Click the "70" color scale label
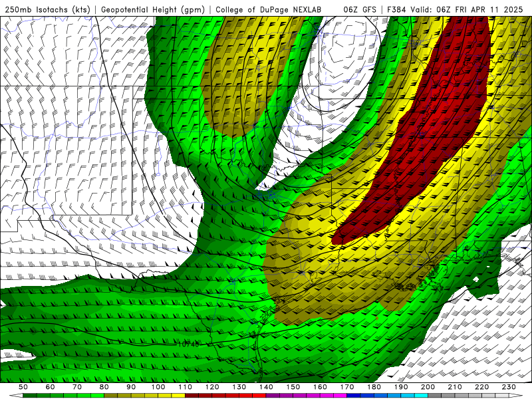The width and height of the screenshot is (532, 399). [77, 387]
